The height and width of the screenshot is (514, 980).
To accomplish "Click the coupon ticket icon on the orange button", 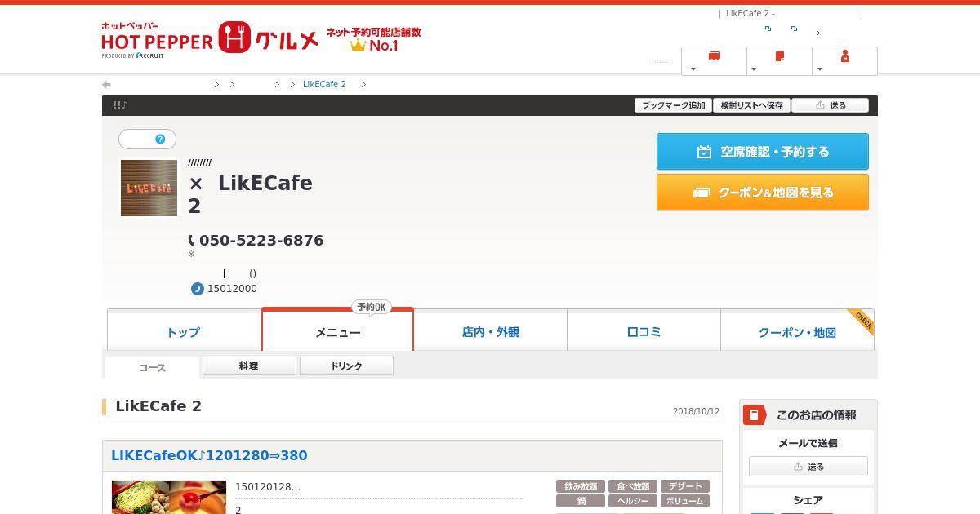I will 702,193.
